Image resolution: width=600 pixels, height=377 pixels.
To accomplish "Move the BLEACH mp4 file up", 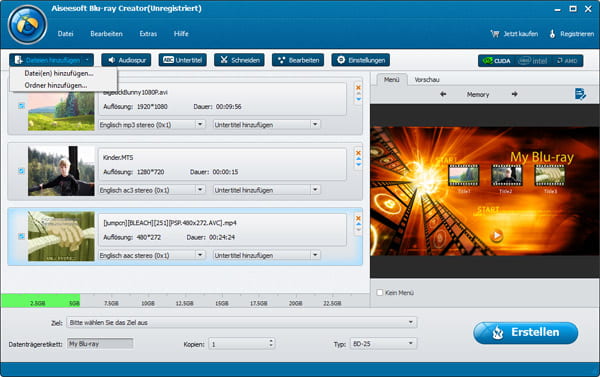I will 359,224.
